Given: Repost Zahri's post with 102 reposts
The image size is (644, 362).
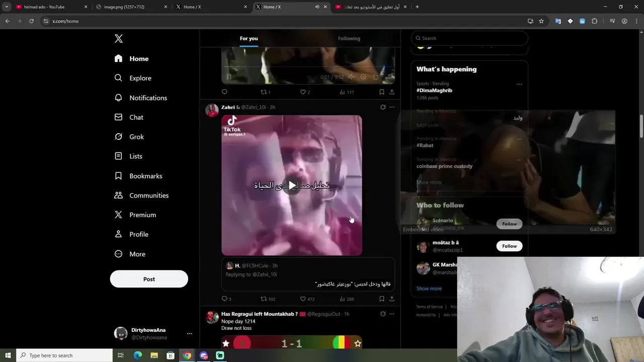Looking at the screenshot, I should [268, 299].
